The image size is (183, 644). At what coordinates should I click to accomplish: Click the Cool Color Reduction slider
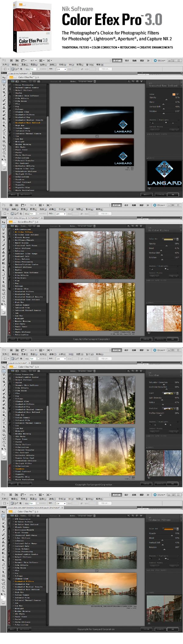(x=164, y=389)
